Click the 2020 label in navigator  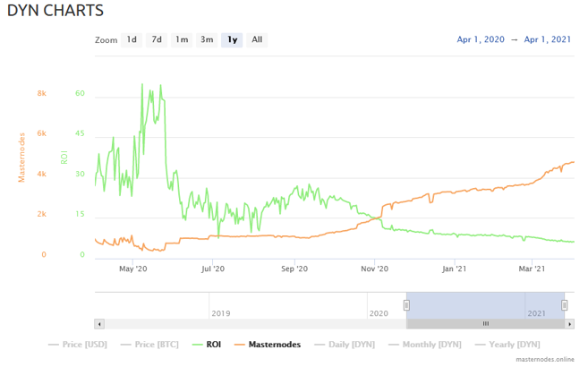(379, 313)
